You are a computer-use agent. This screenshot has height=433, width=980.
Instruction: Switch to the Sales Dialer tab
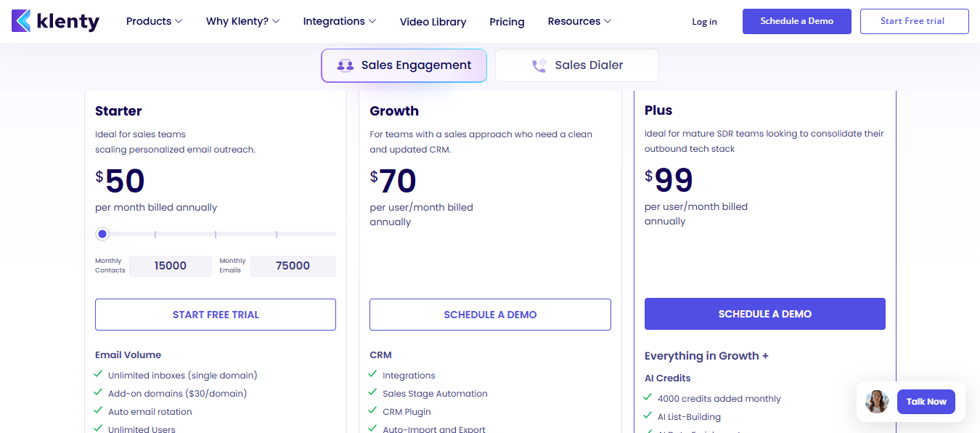tap(577, 65)
